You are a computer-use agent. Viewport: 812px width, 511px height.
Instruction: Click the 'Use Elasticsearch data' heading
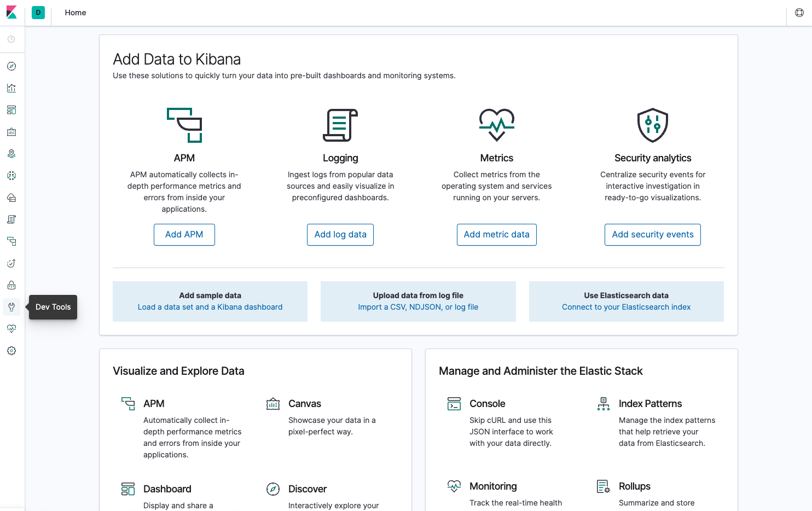coord(627,295)
